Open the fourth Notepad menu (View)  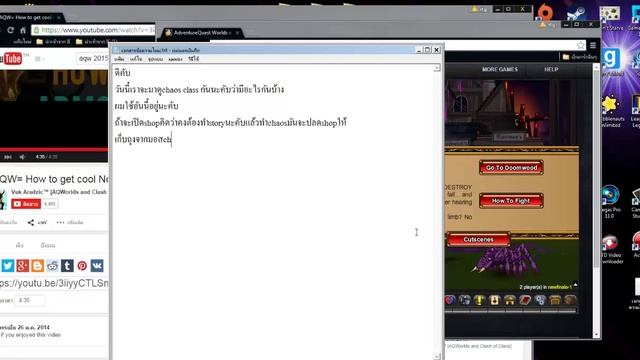click(x=176, y=59)
